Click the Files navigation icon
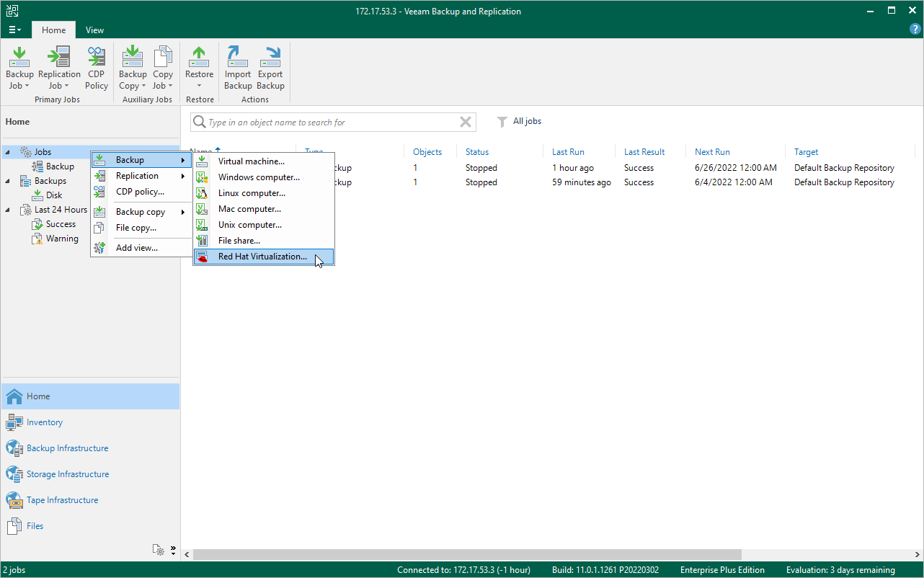The width and height of the screenshot is (924, 578). click(x=14, y=526)
